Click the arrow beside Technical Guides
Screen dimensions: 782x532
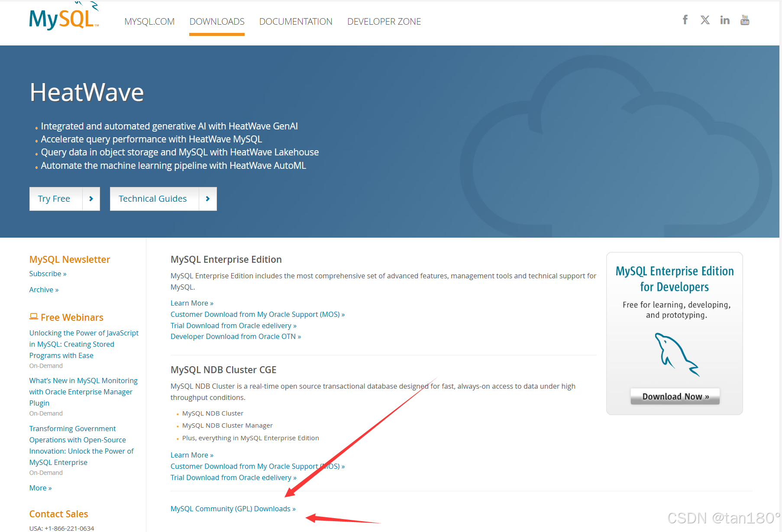coord(208,199)
